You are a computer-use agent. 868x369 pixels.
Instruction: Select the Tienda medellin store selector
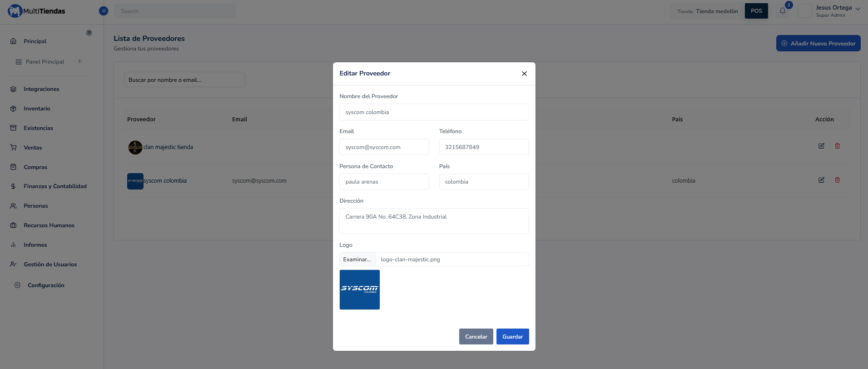[x=707, y=11]
